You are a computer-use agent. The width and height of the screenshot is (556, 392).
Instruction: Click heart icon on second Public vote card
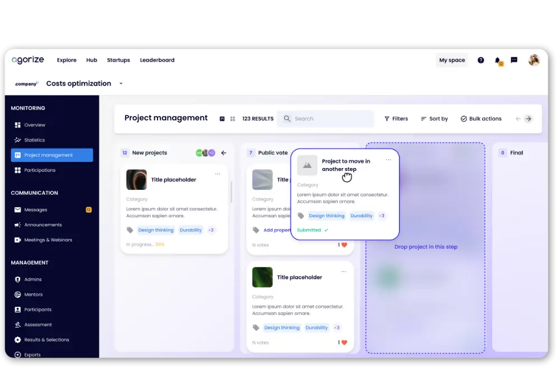click(344, 343)
